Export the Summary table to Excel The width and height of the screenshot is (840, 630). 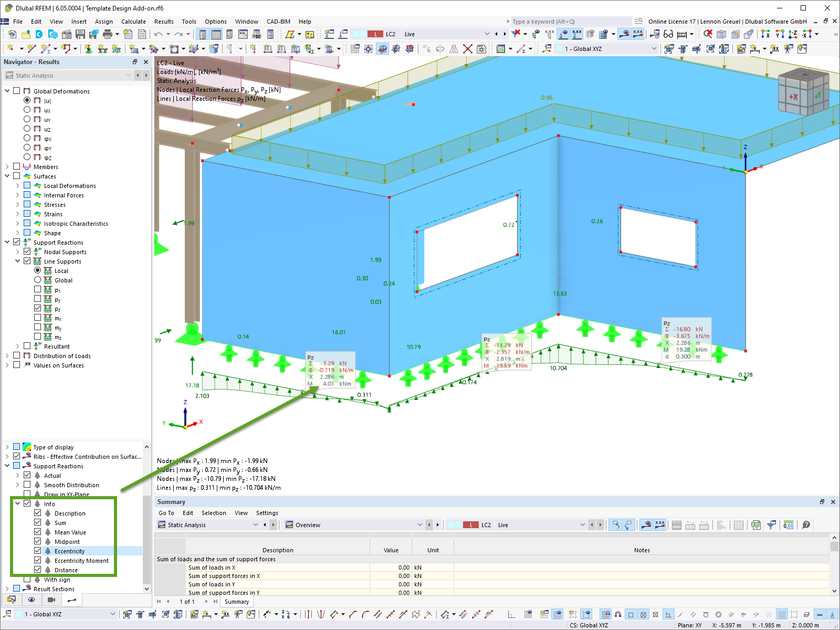point(756,525)
